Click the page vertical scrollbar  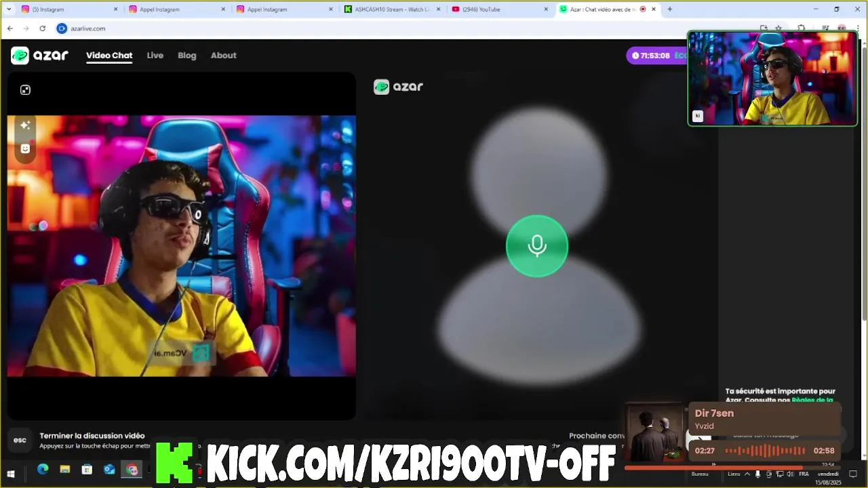click(863, 183)
